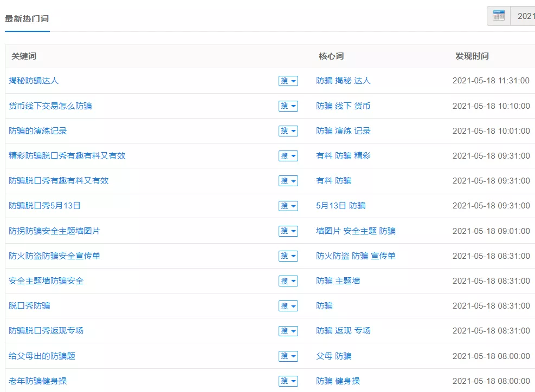The height and width of the screenshot is (392, 535).
Task: Open keyword link 防拐防骗安全主题墙图片
Action: point(54,231)
